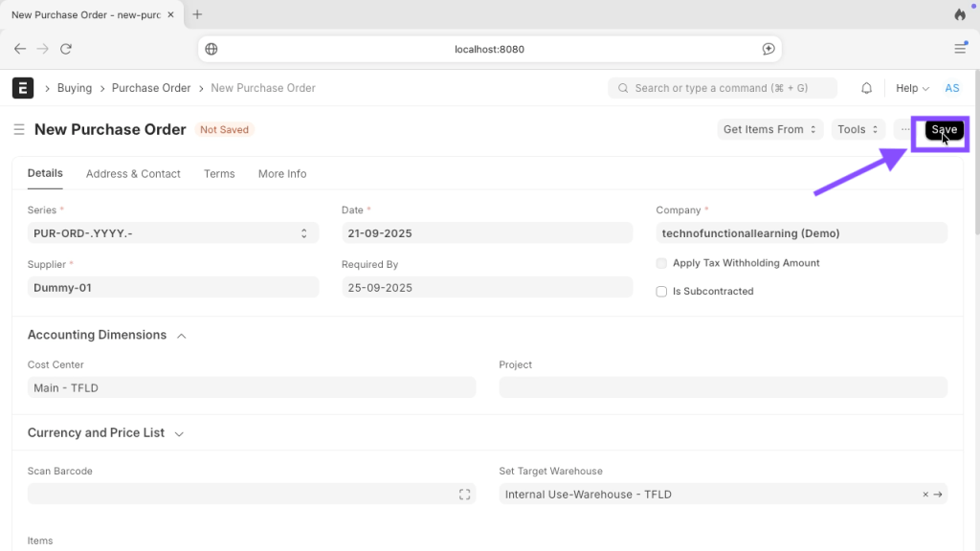The width and height of the screenshot is (980, 551).
Task: Save the purchase order
Action: click(x=944, y=129)
